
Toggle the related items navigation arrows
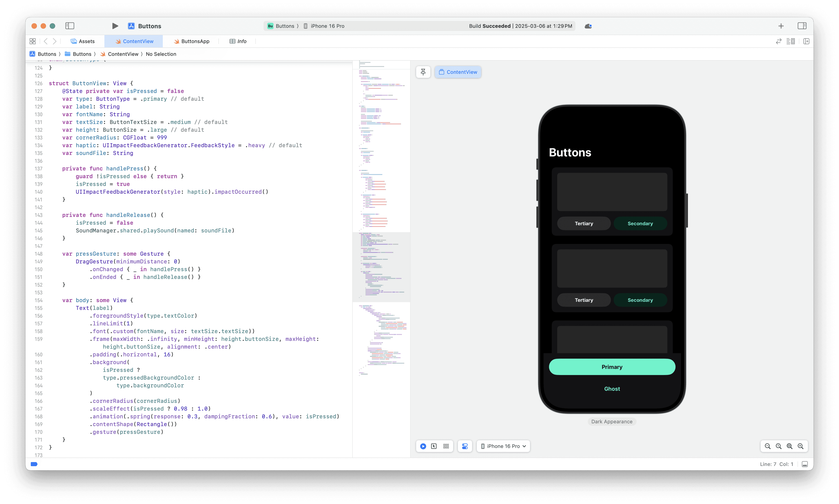(x=50, y=41)
